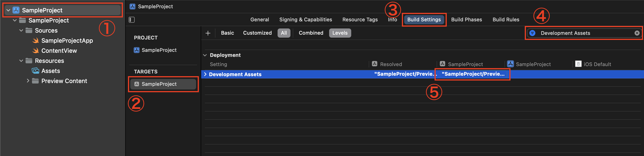Image resolution: width=644 pixels, height=156 pixels.
Task: Expand the Development Assets setting row
Action: point(205,74)
